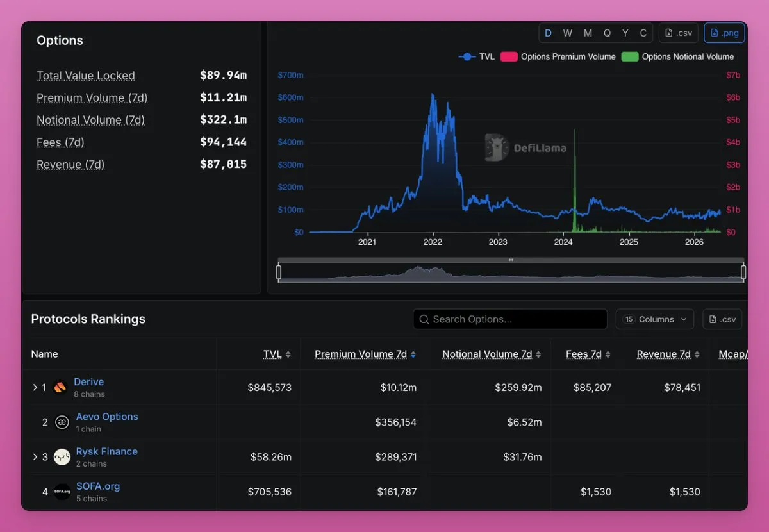Click the Name column header
Viewport: 769px width, 532px height.
click(x=44, y=354)
